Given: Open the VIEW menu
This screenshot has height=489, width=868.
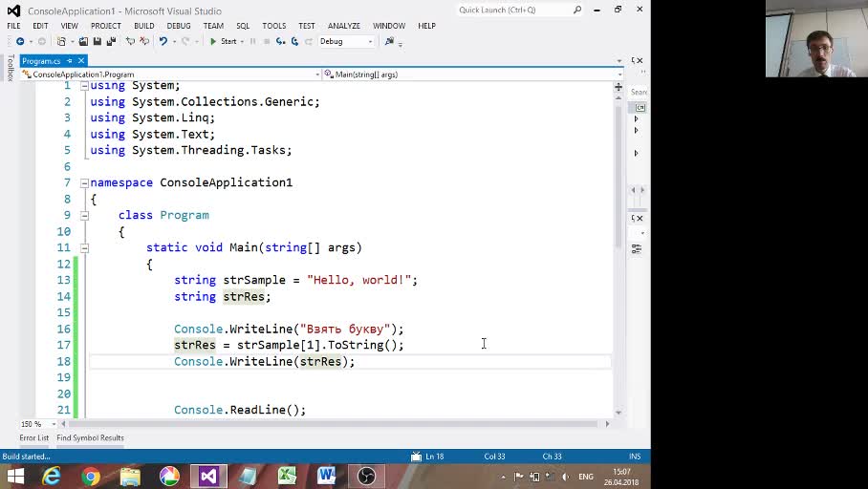Looking at the screenshot, I should tap(69, 26).
